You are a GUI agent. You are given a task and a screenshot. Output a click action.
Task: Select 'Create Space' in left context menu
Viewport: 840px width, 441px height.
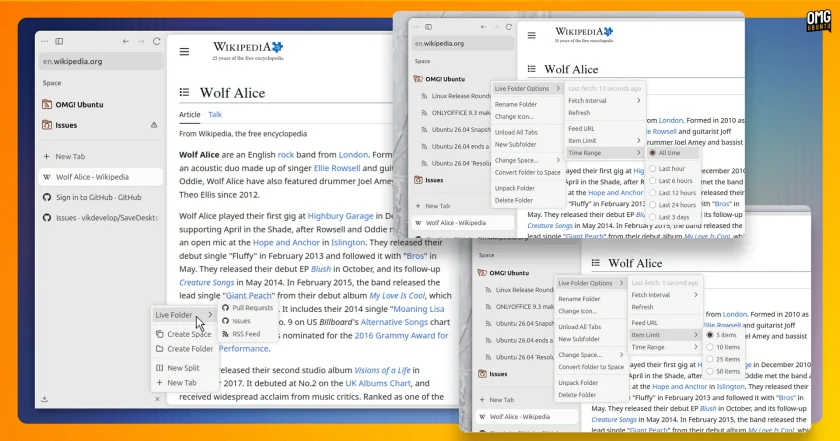[x=184, y=334]
